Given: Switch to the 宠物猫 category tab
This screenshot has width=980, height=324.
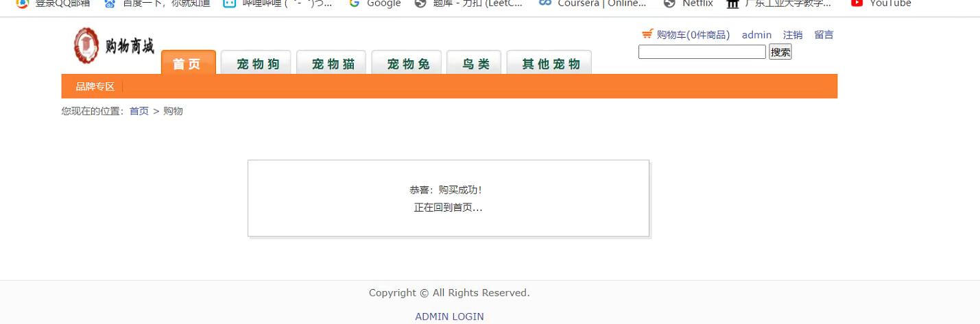Looking at the screenshot, I should (x=333, y=64).
